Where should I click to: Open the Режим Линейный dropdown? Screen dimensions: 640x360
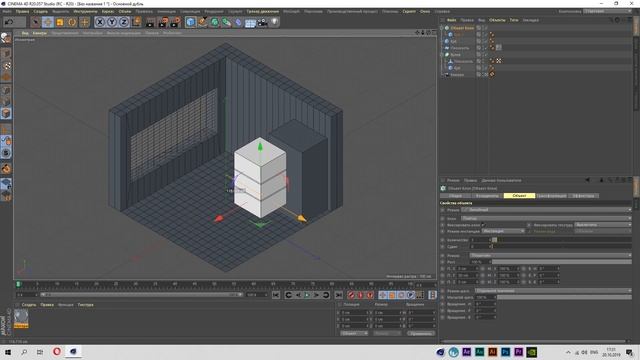coord(546,210)
